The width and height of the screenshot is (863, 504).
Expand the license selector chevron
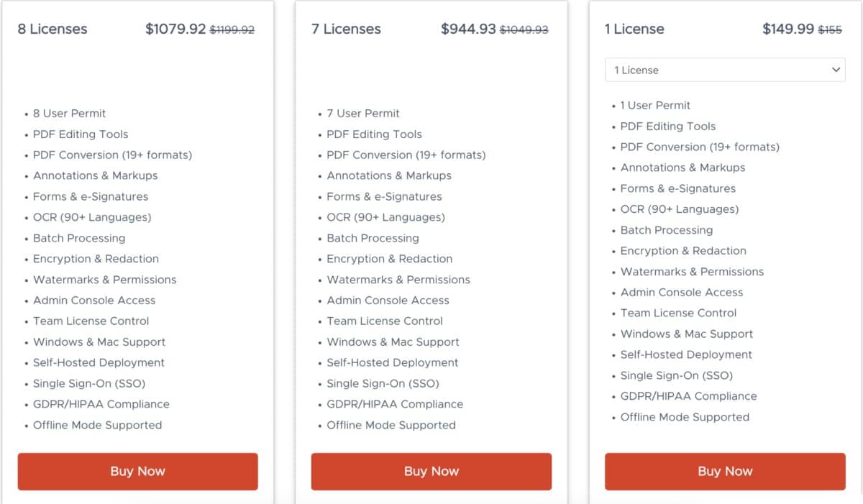(x=836, y=70)
